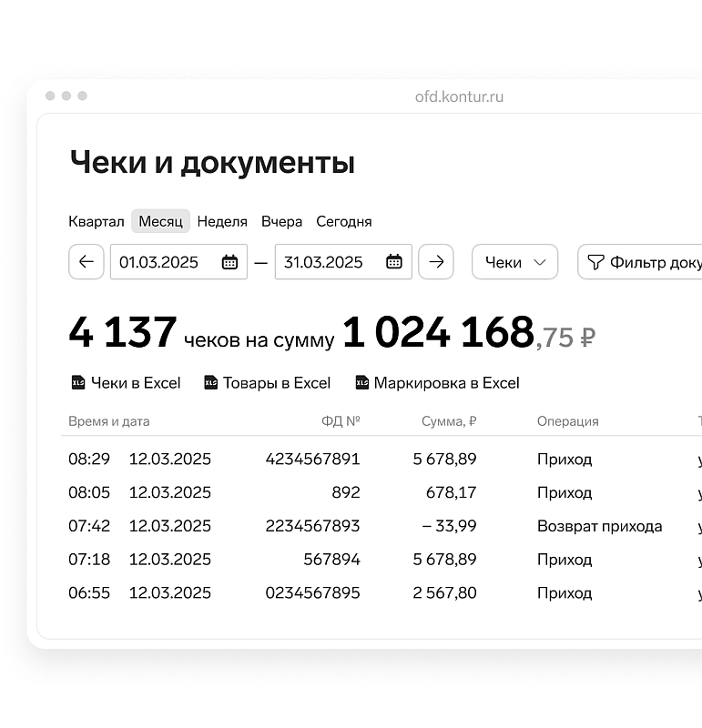Click the Чеки и документы heading

212,163
